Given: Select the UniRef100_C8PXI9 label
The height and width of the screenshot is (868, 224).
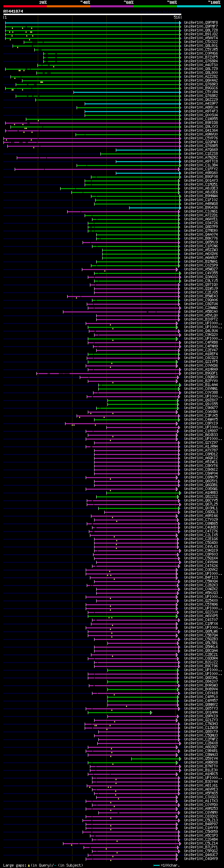Looking at the screenshot, I should point(201,423).
